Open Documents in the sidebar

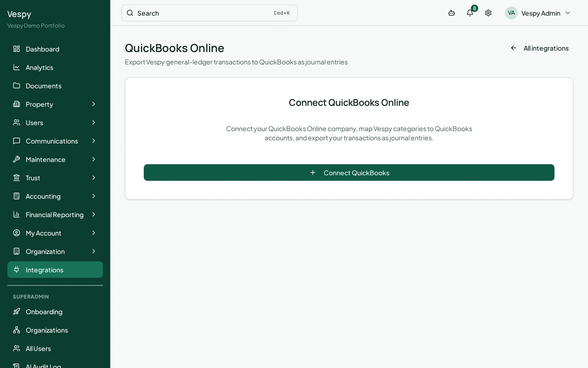55,86
